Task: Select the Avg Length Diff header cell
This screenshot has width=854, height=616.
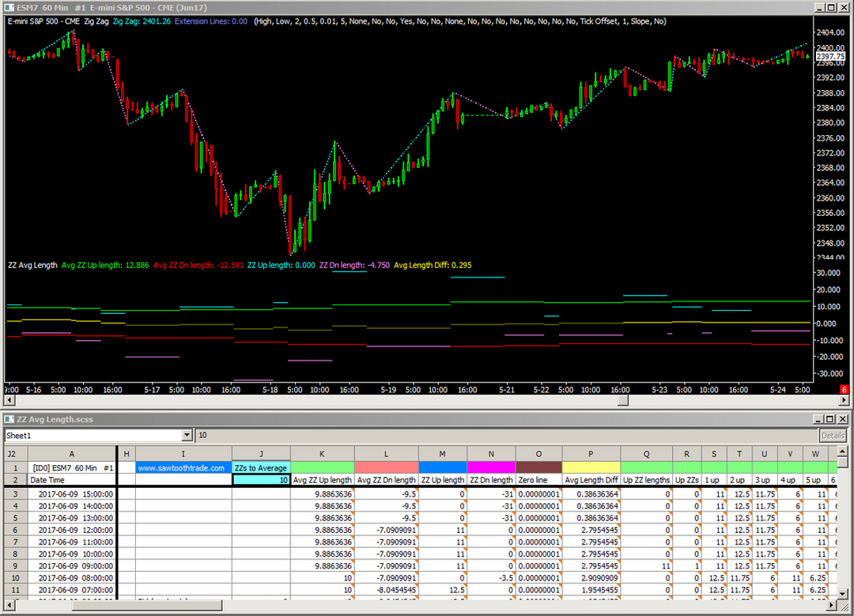Action: tap(591, 480)
